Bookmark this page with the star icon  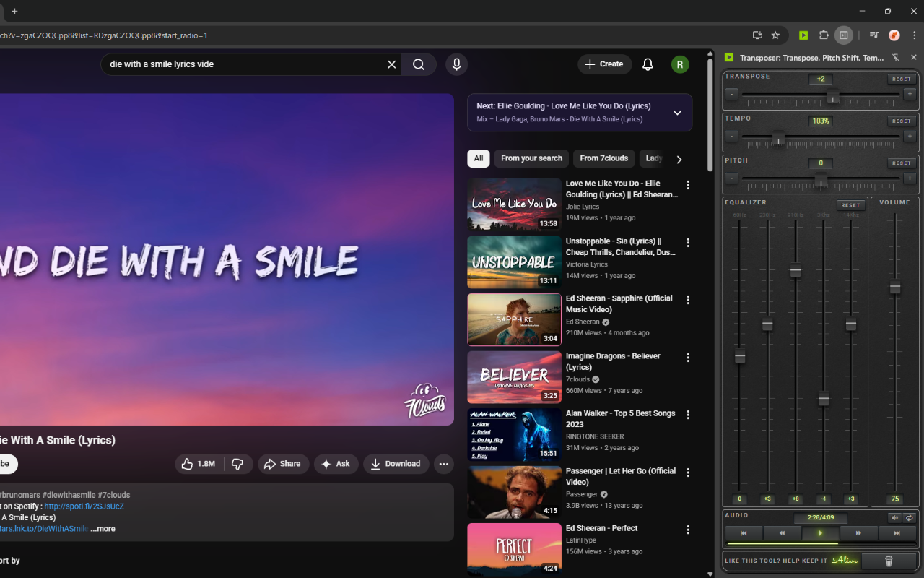pyautogui.click(x=775, y=35)
